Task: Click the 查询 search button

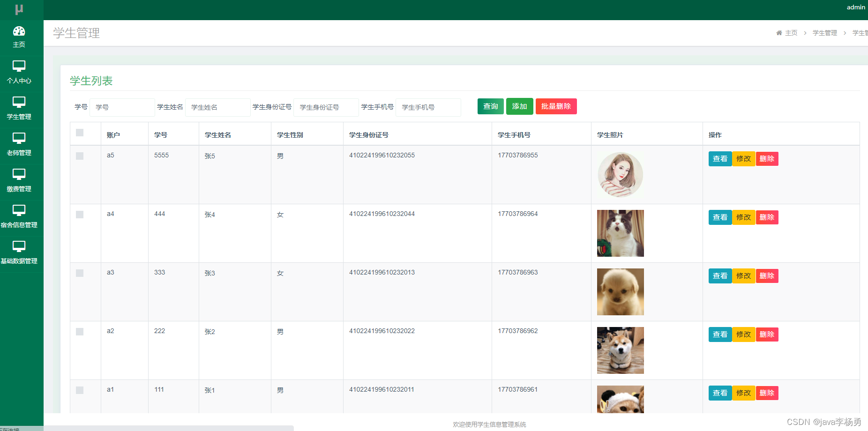Action: [x=491, y=106]
